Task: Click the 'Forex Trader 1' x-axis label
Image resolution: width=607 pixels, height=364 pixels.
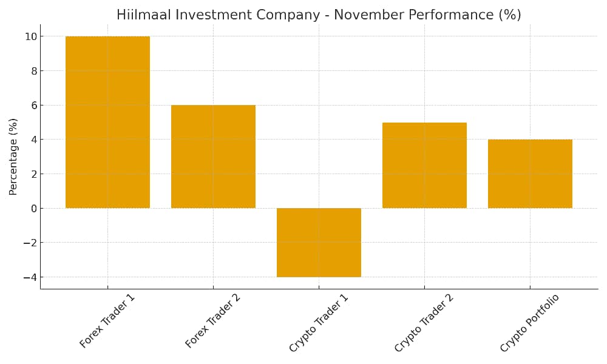Action: (107, 321)
